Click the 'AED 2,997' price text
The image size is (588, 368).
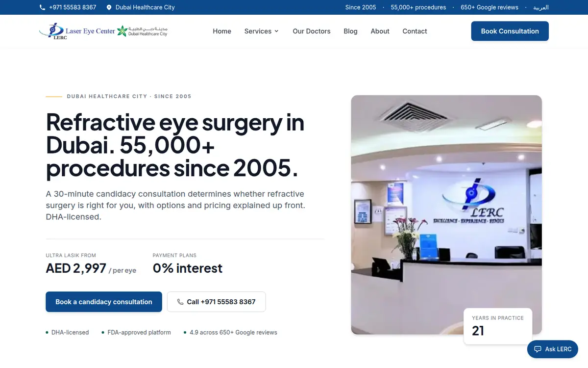coord(76,268)
